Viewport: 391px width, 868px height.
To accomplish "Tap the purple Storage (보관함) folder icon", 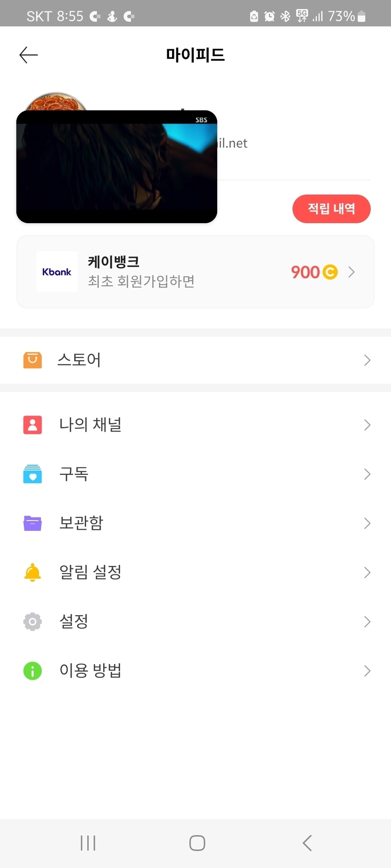I will [x=33, y=523].
